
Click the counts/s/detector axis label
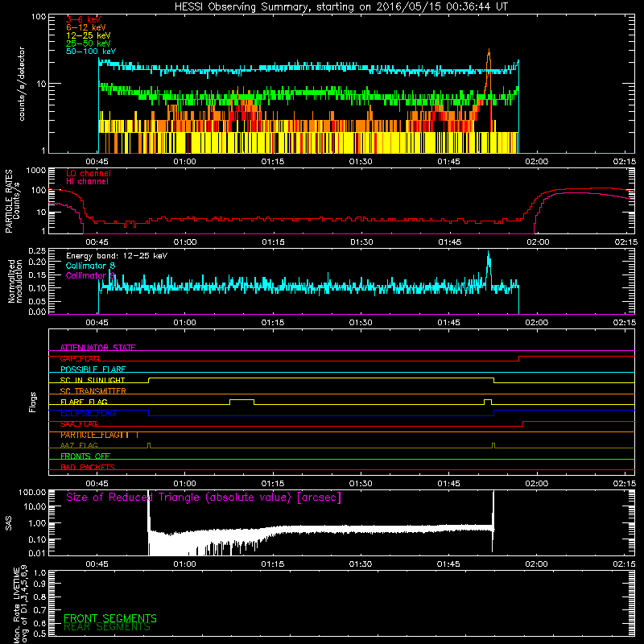(22, 84)
